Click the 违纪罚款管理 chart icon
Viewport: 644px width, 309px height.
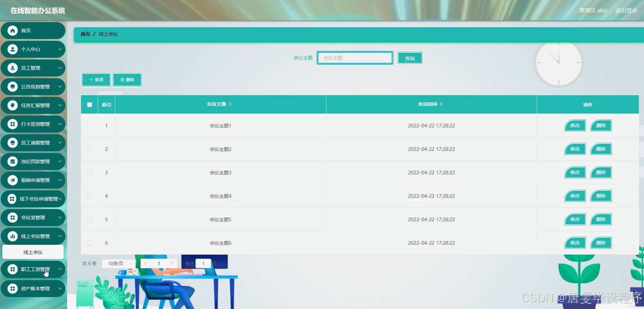[13, 161]
